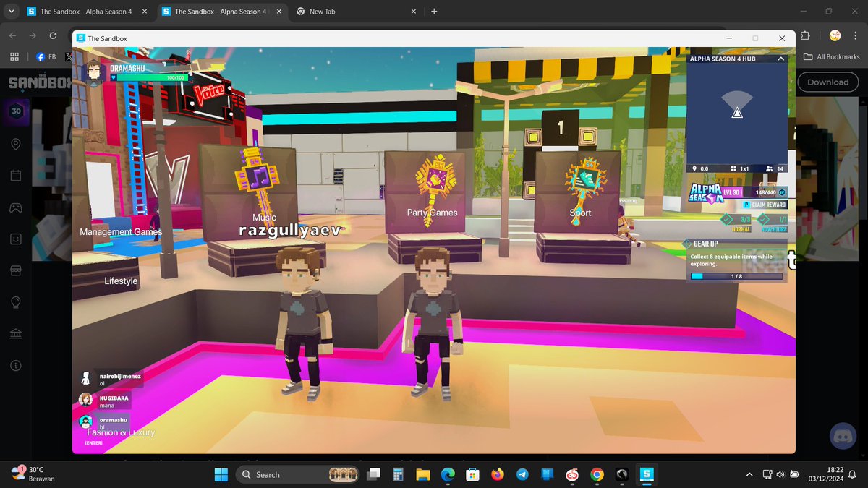Click the coordinates pin icon on minimap

click(694, 168)
